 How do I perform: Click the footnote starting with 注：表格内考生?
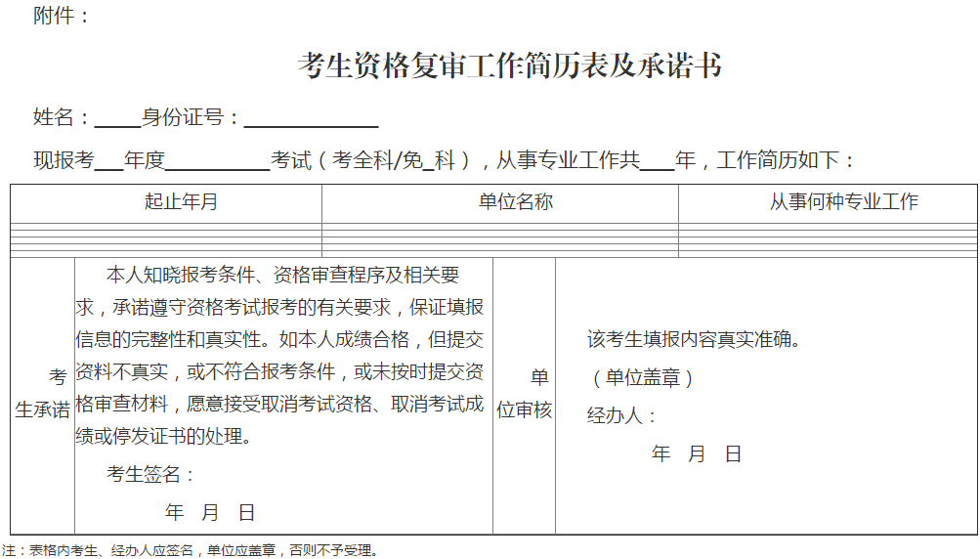point(190,550)
